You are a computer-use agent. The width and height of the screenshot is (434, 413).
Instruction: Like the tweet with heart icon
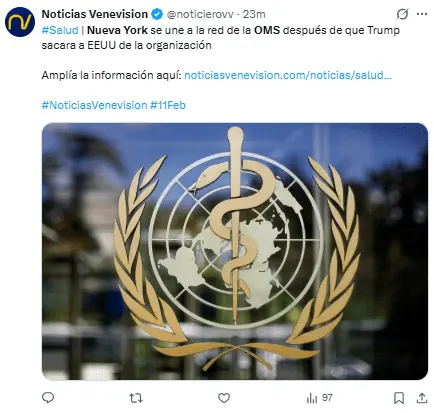[x=224, y=398]
